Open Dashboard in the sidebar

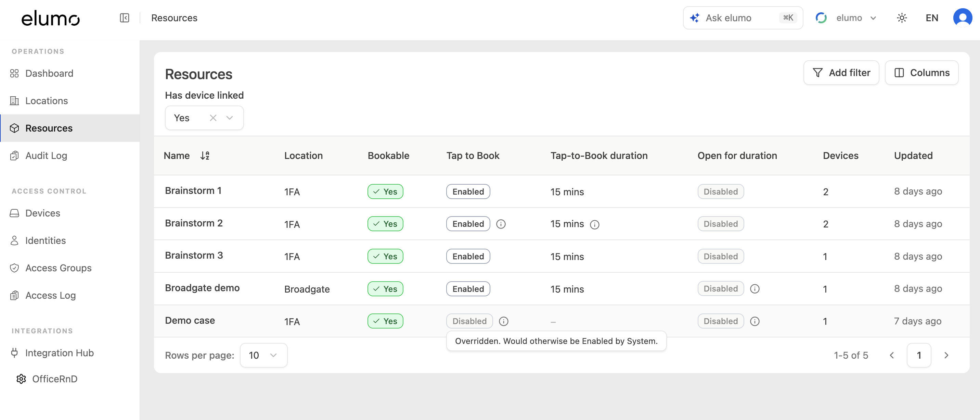click(x=70, y=74)
